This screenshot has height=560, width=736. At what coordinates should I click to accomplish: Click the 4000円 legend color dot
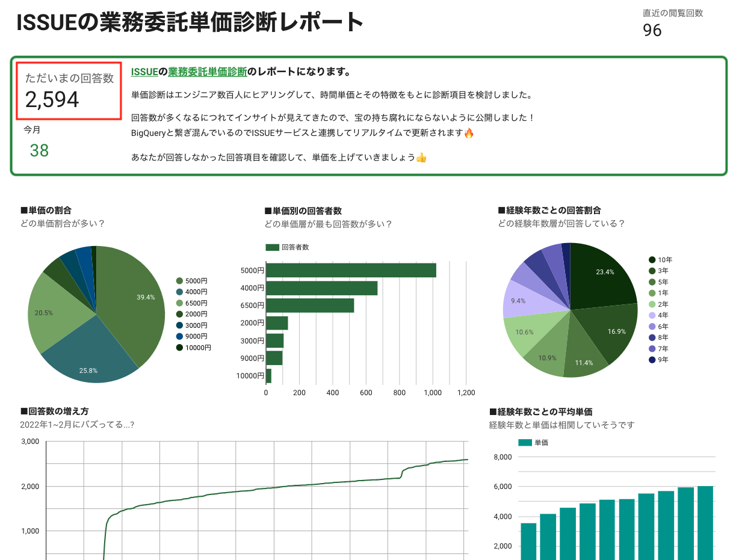point(179,292)
